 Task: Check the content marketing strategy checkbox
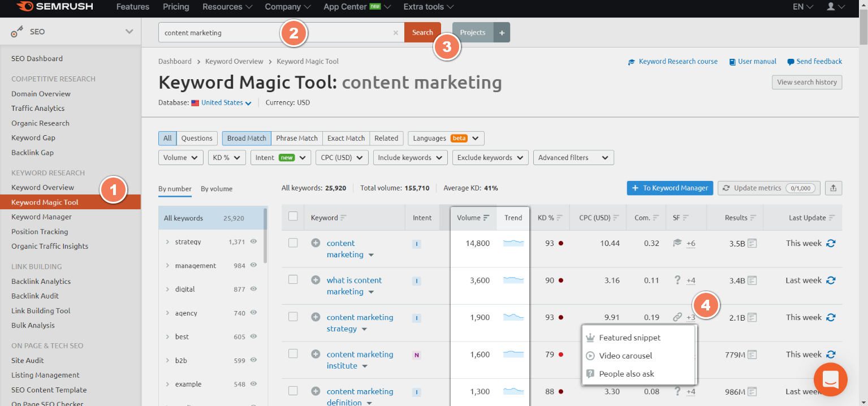pyautogui.click(x=293, y=317)
